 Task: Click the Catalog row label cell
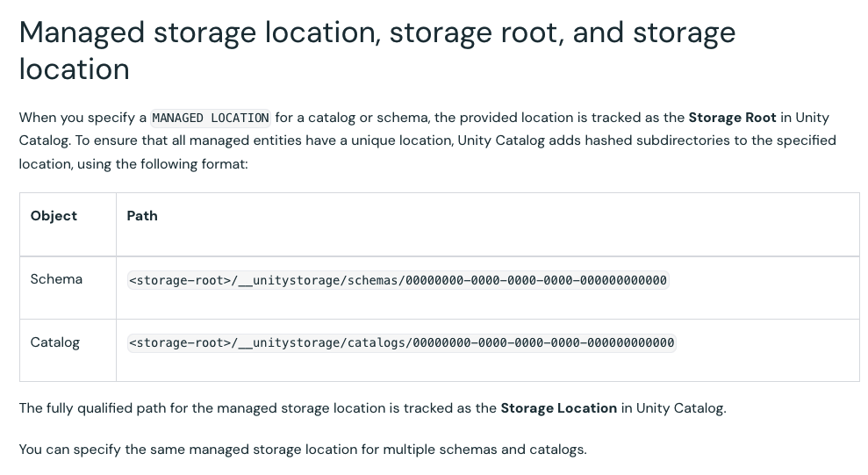[x=54, y=342]
